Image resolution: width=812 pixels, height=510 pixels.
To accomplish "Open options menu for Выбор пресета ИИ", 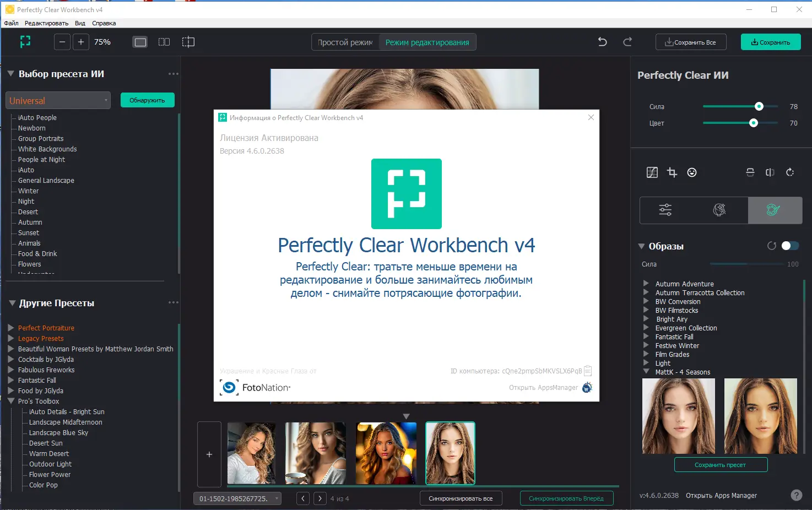I will (x=174, y=74).
